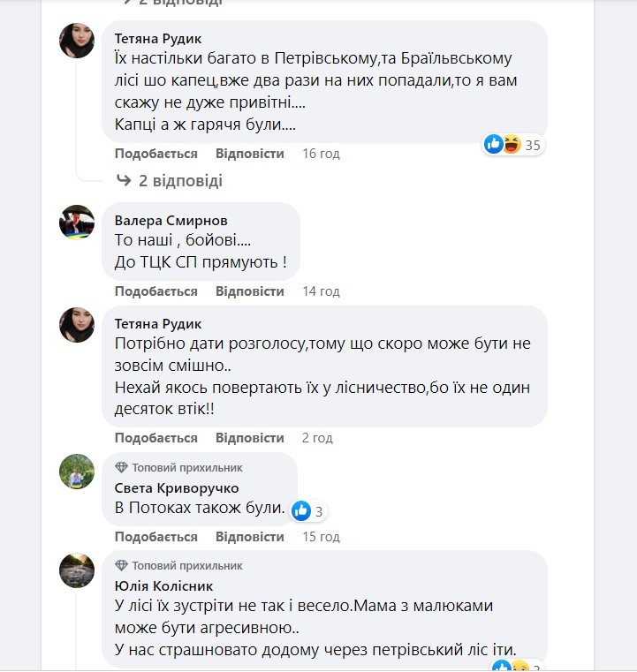Click the diamond badge above Юлія Колісник
Image resolution: width=637 pixels, height=672 pixels.
click(122, 565)
